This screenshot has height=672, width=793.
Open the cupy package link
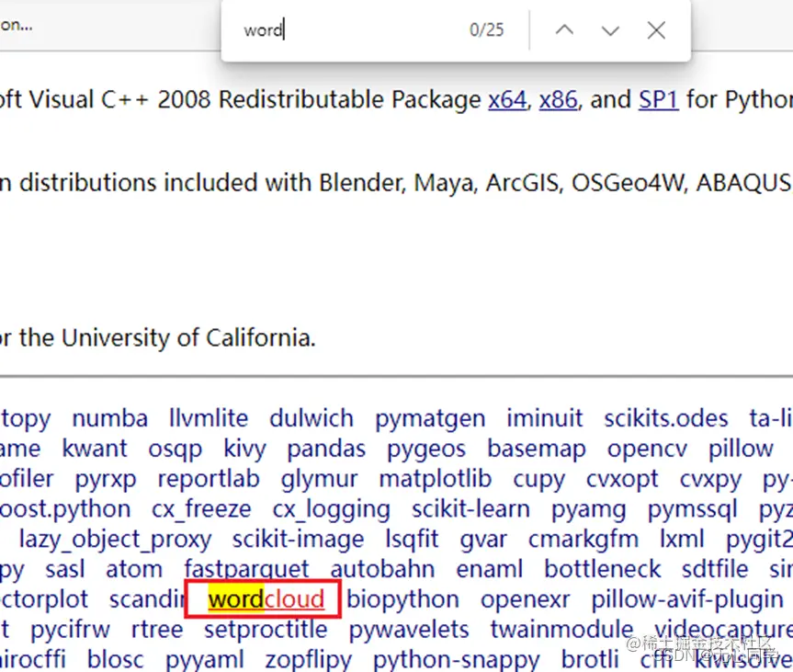coord(538,480)
